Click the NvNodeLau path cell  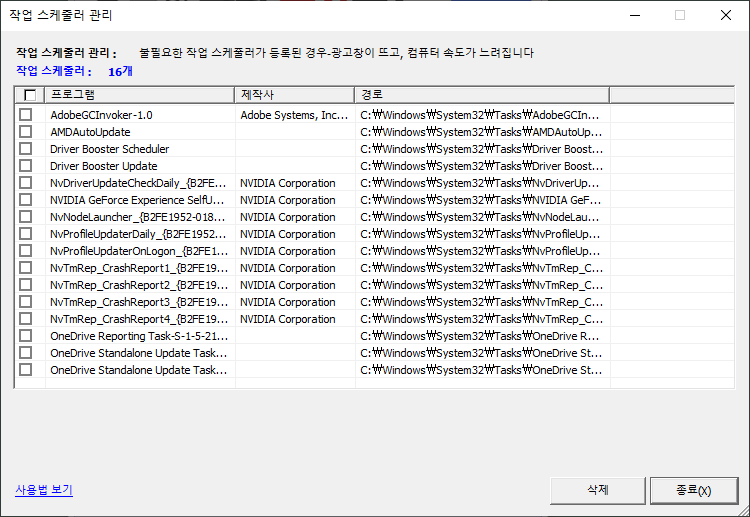[480, 217]
